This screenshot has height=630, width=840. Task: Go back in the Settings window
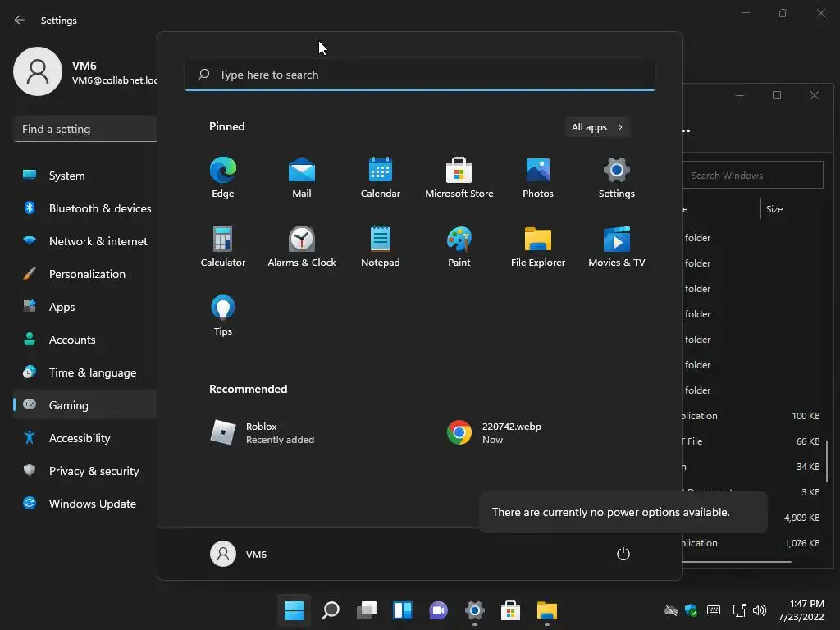(20, 20)
